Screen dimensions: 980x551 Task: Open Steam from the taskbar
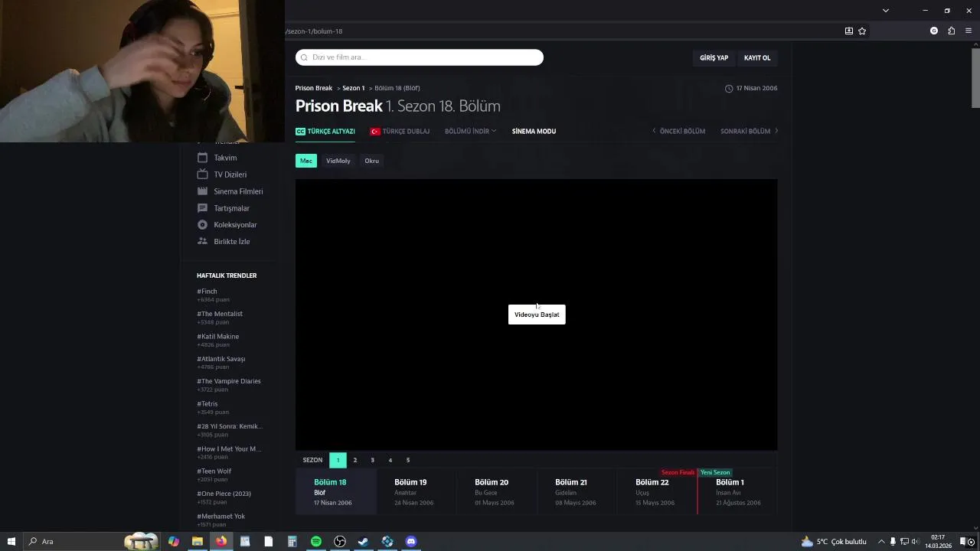[364, 542]
